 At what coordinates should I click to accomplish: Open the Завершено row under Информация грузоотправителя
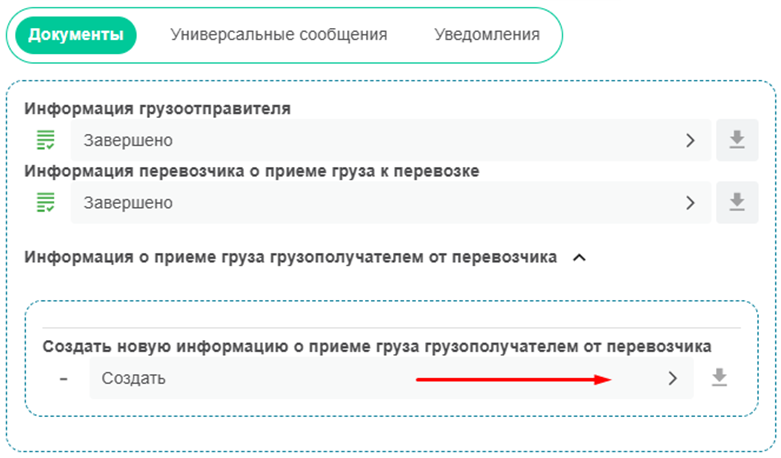pos(380,141)
